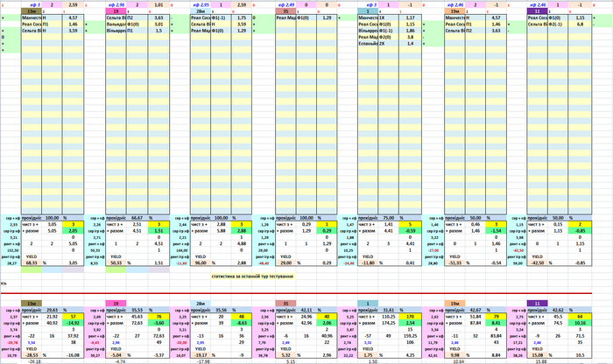The height and width of the screenshot is (364, 613).
Task: Select the Вальядол team cell
Action: pyautogui.click(x=116, y=24)
